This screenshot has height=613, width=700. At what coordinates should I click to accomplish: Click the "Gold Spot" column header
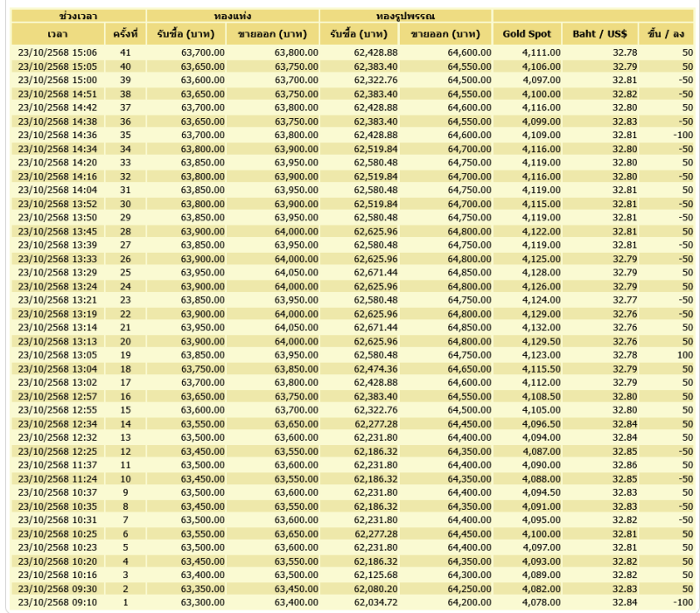(527, 34)
